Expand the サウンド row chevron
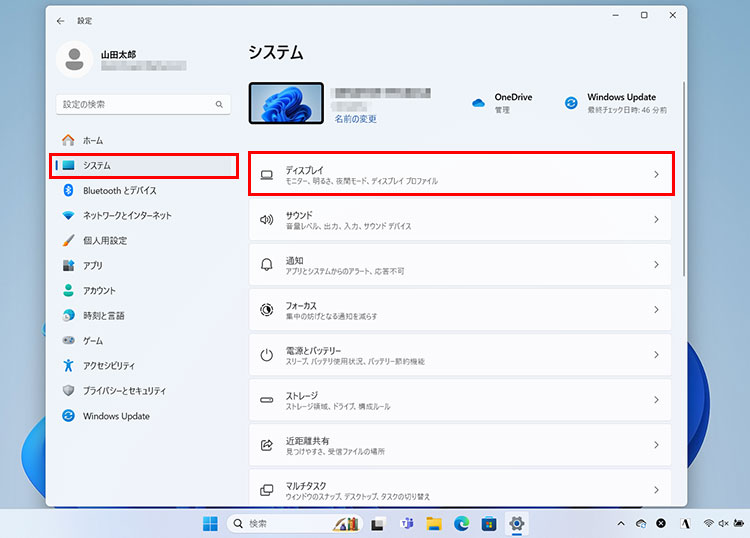This screenshot has height=538, width=750. pyautogui.click(x=656, y=220)
